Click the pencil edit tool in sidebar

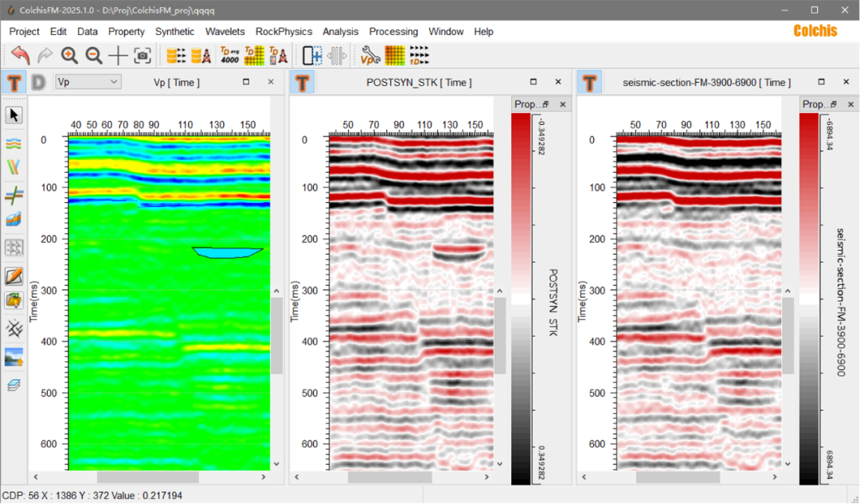[14, 276]
